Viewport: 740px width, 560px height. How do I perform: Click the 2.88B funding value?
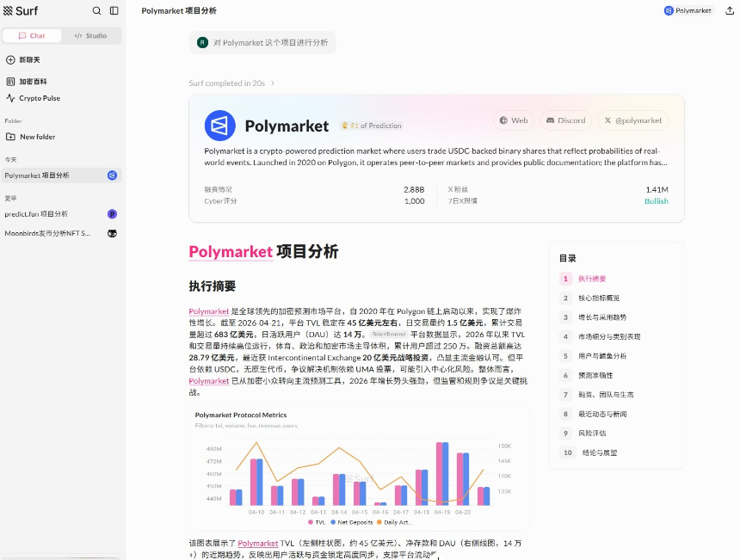[x=414, y=189]
